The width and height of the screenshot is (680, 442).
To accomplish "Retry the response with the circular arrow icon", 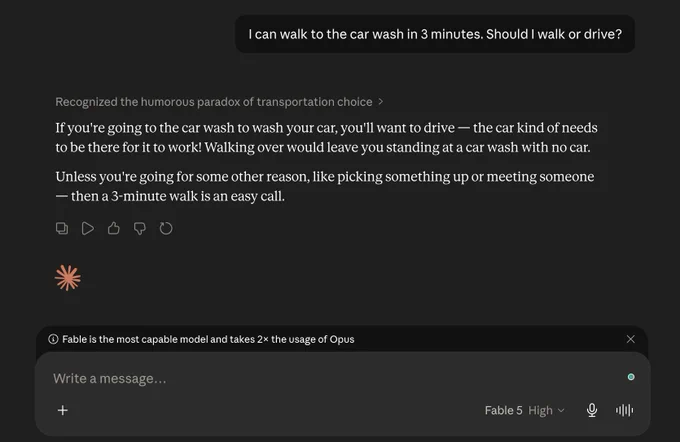I will click(x=166, y=228).
